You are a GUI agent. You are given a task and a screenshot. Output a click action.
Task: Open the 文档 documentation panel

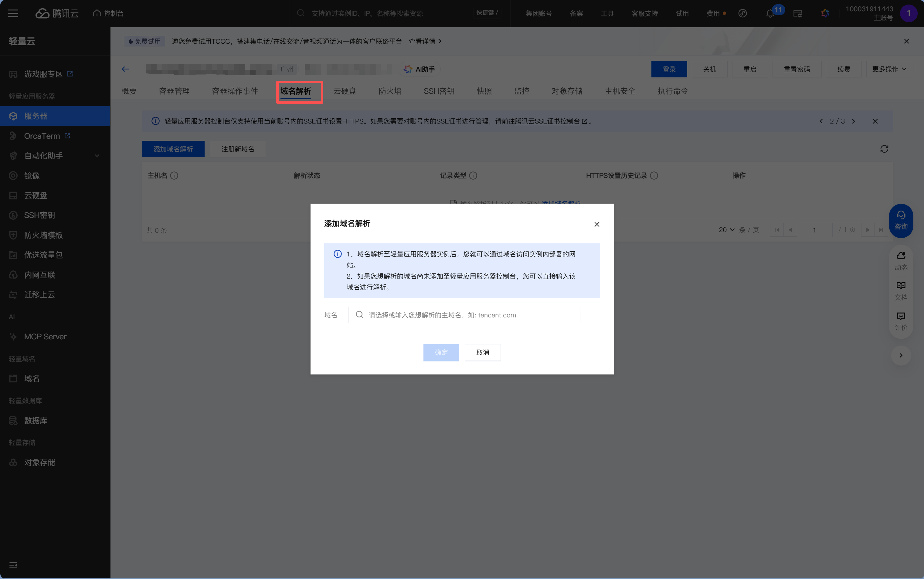901,290
